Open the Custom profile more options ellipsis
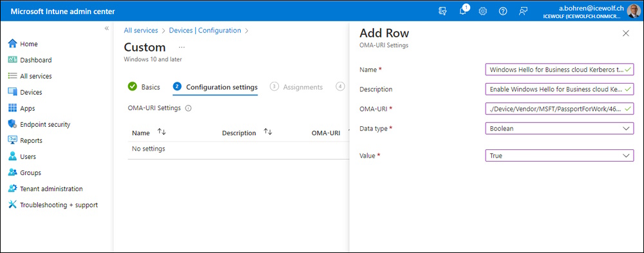Screen dimensions: 644x253 coord(182,47)
